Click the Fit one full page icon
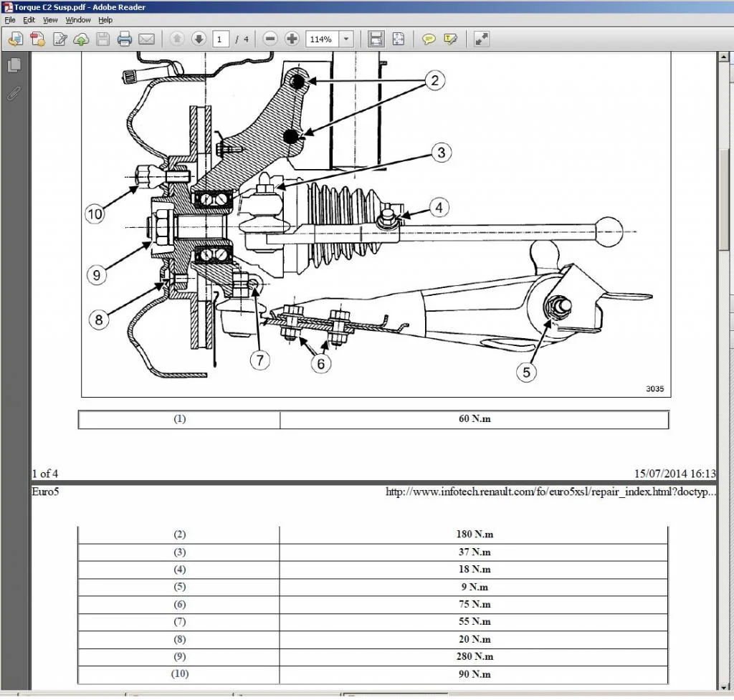The width and height of the screenshot is (734, 700). (399, 39)
